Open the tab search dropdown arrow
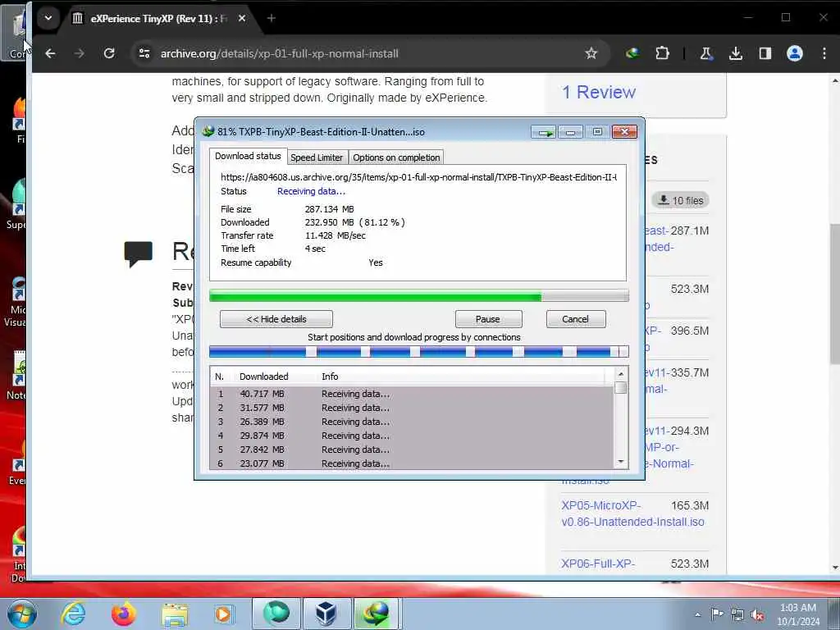The image size is (840, 630). click(x=48, y=18)
